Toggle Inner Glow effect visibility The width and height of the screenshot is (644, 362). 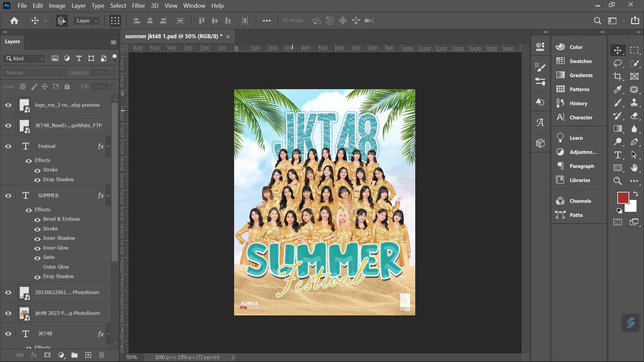click(x=38, y=248)
